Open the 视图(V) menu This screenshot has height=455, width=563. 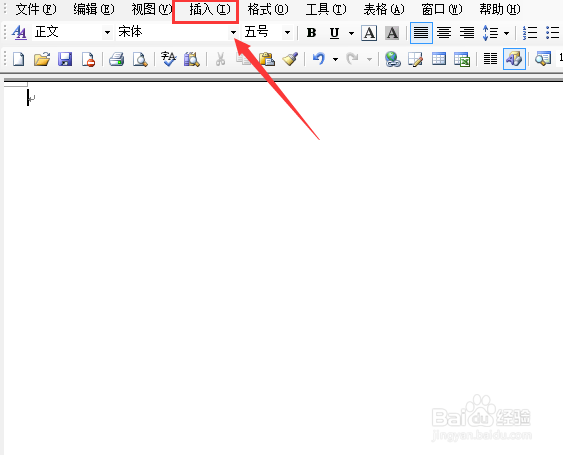152,9
